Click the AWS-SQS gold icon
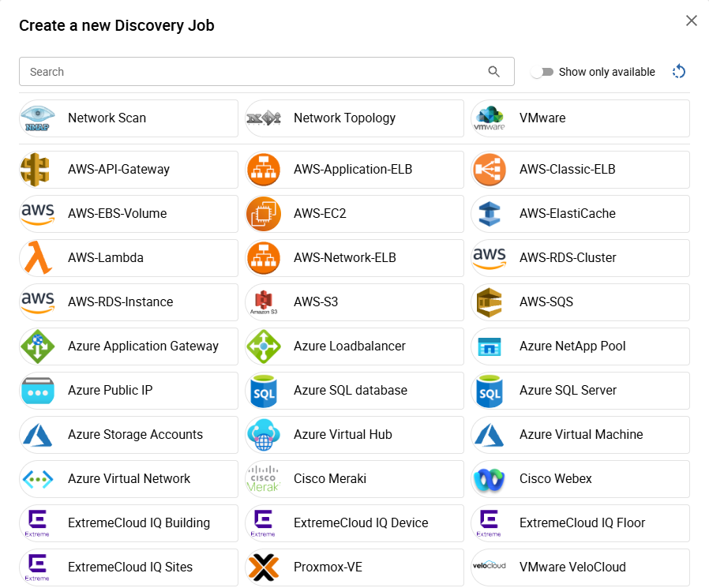Screen dimensions: 709x588 490,302
